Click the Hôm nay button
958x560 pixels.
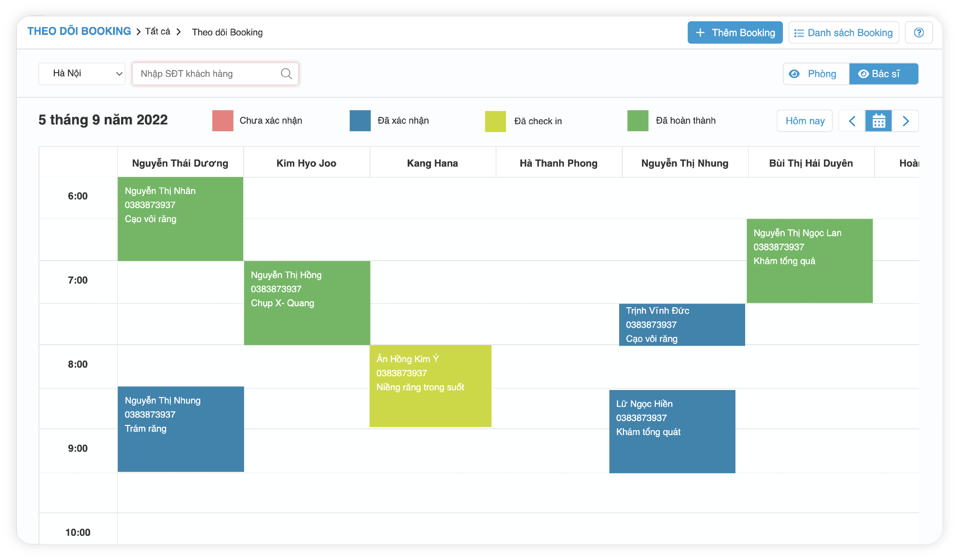(x=804, y=121)
